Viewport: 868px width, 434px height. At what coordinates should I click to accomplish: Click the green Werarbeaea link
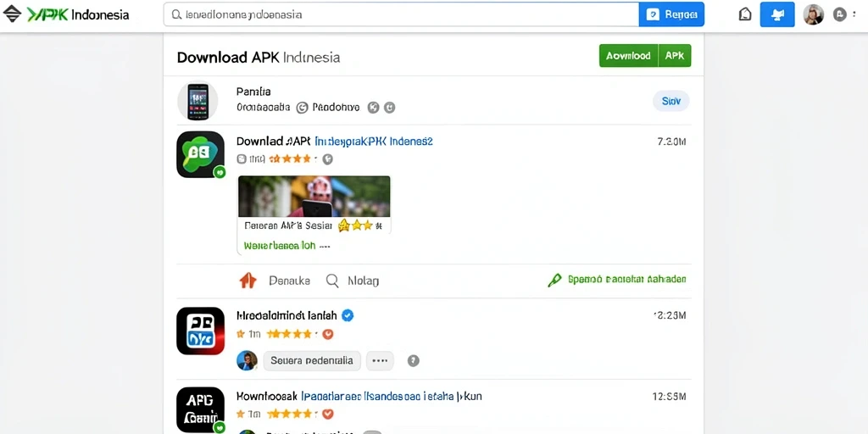(280, 245)
